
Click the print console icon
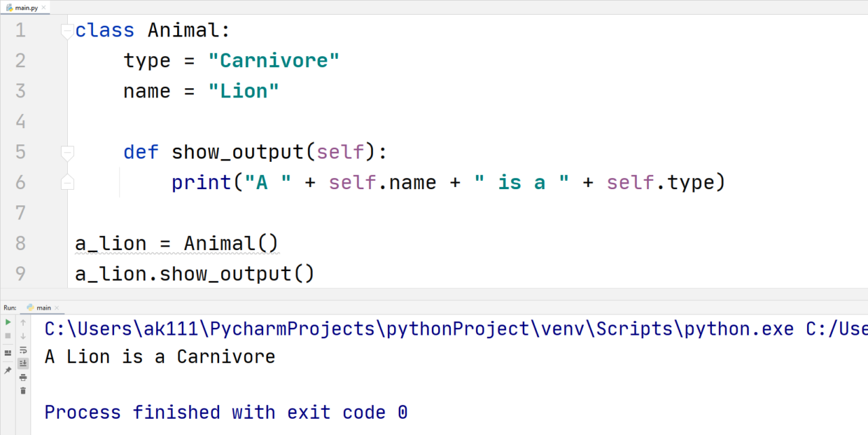[x=23, y=378]
